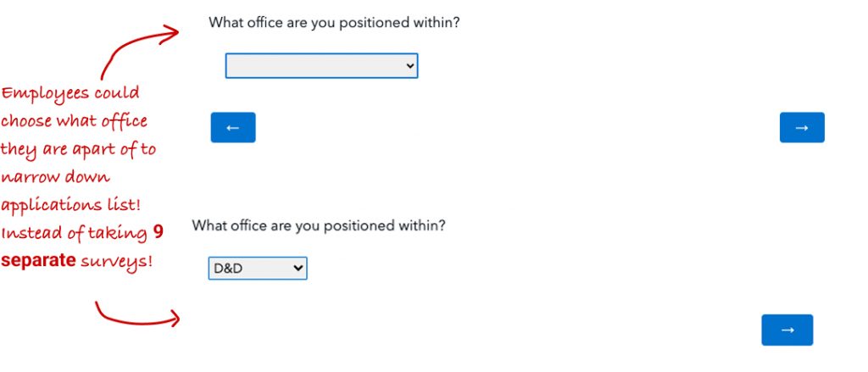Click the D&D selected value text
This screenshot has width=868, height=372.
(229, 269)
